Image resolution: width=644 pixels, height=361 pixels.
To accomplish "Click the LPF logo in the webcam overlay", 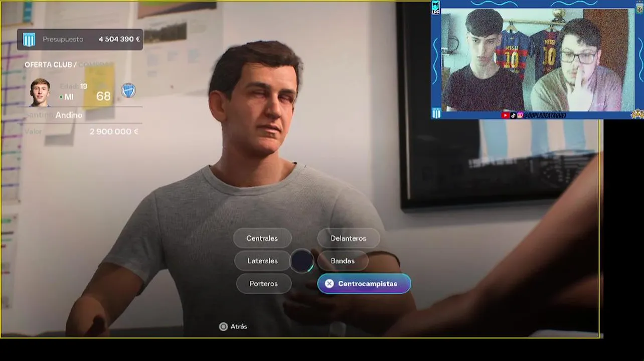I will tap(435, 7).
